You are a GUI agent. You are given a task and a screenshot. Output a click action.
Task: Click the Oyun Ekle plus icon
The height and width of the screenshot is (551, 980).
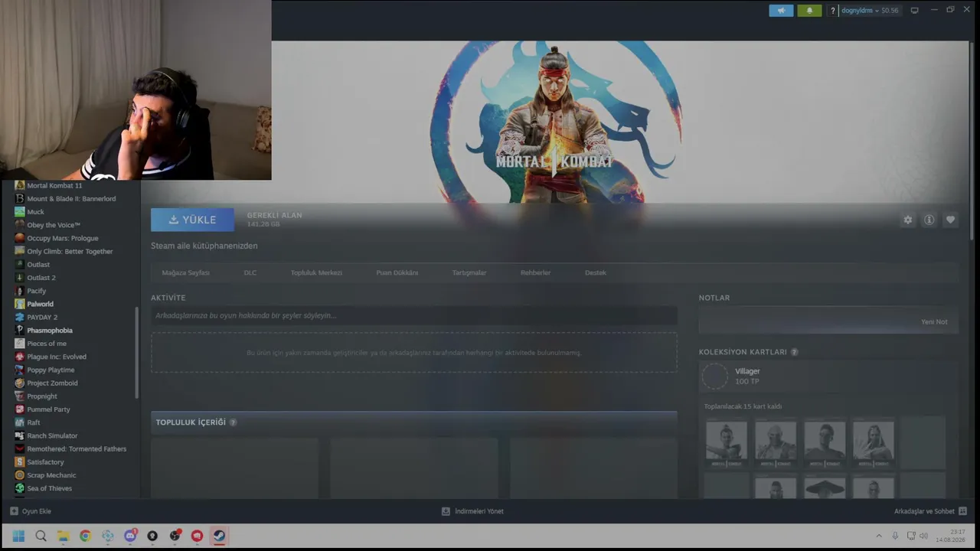coord(14,511)
